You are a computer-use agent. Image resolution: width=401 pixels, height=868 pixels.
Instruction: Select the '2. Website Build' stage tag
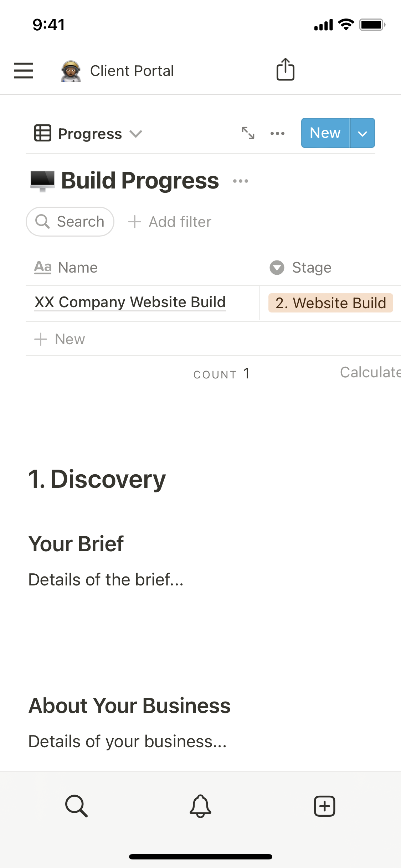pos(330,303)
